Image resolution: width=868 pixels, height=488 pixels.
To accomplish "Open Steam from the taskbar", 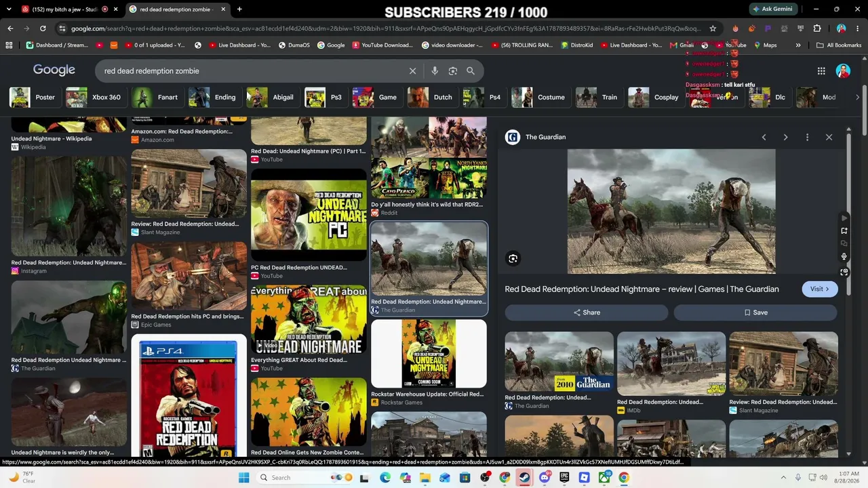I will coord(524,478).
